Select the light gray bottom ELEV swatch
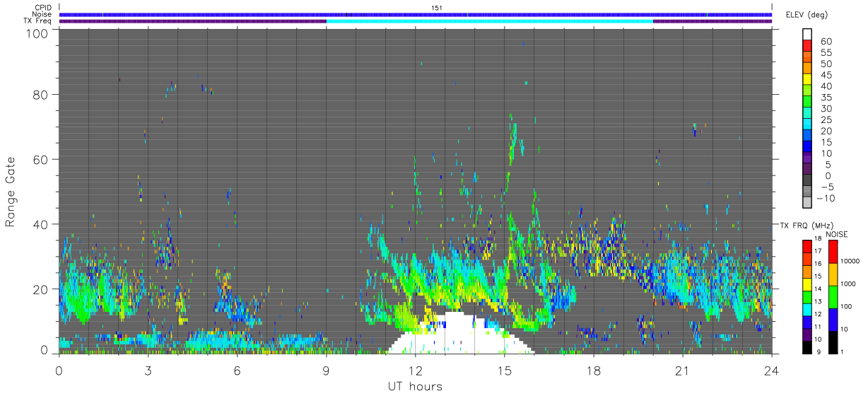Viewport: 868px width, 401px height. [807, 202]
